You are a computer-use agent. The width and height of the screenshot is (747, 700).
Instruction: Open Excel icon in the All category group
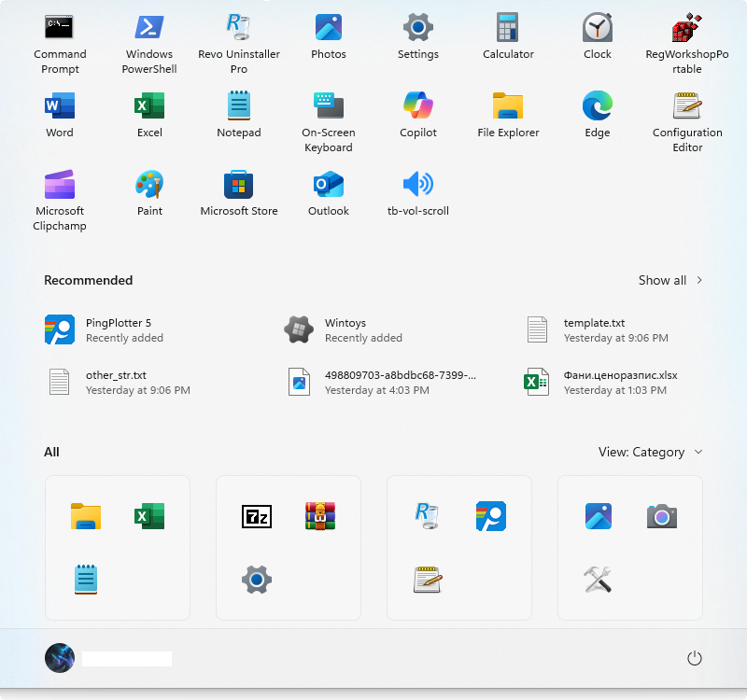click(x=149, y=516)
